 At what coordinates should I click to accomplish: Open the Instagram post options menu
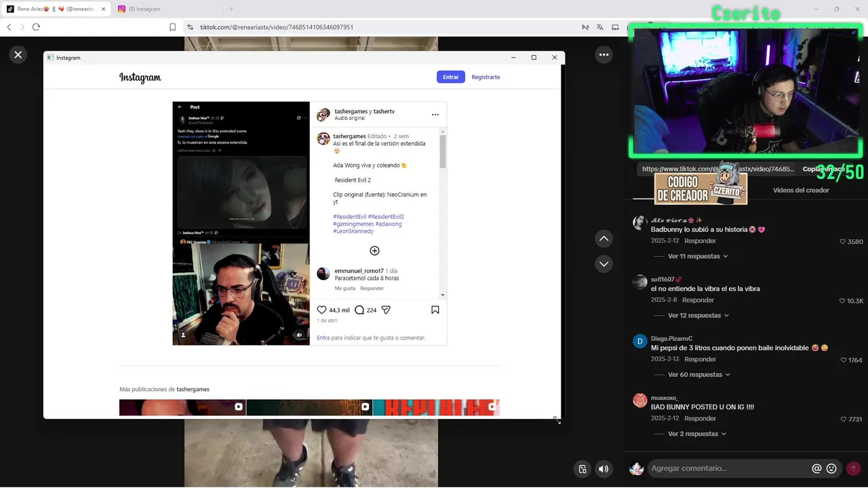click(x=435, y=115)
